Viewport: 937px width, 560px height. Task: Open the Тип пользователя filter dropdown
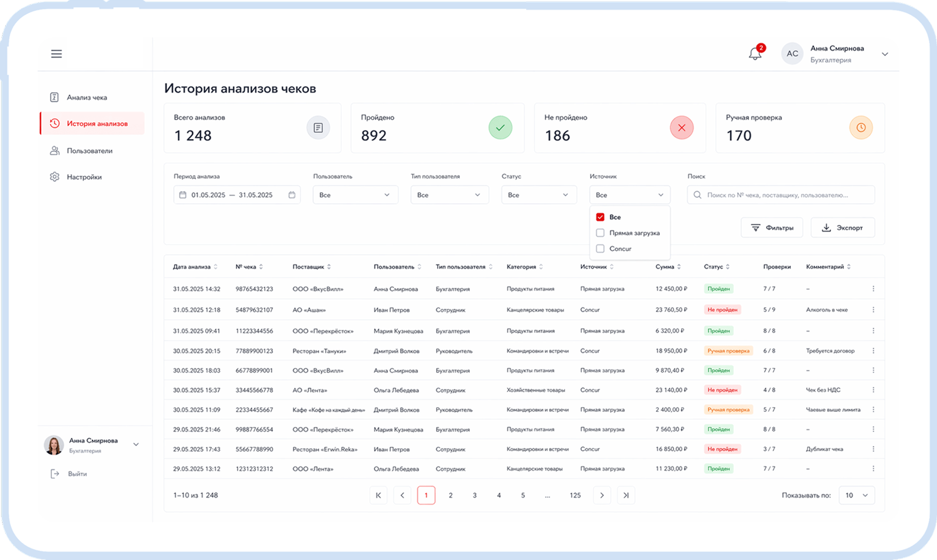pos(450,195)
